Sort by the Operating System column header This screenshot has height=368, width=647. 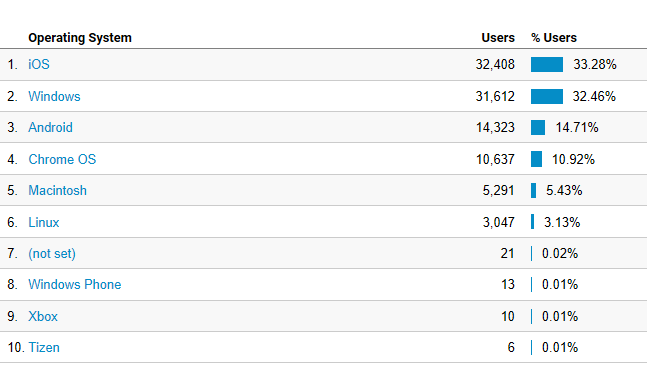coord(80,38)
